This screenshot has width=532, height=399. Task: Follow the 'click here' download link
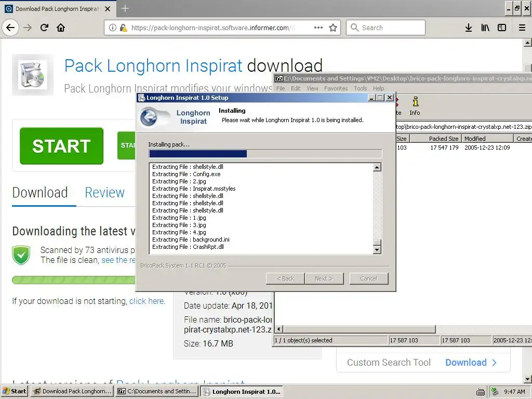(147, 301)
